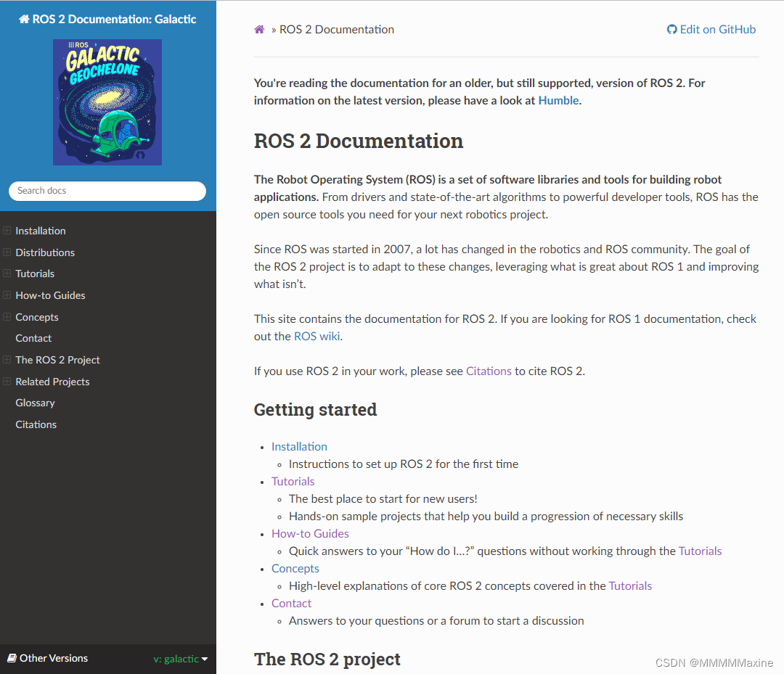The width and height of the screenshot is (784, 674).
Task: Click the ROS 2 Documentation: Galactic title link
Action: pos(107,20)
